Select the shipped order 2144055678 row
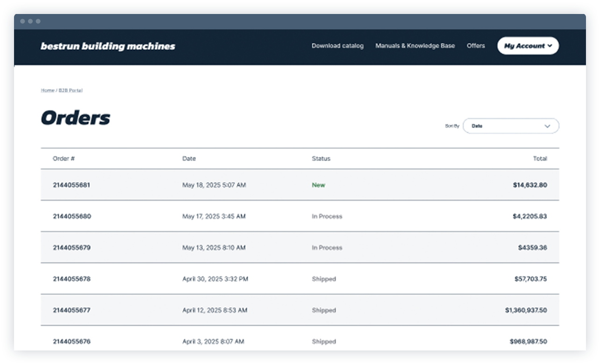 [x=72, y=279]
